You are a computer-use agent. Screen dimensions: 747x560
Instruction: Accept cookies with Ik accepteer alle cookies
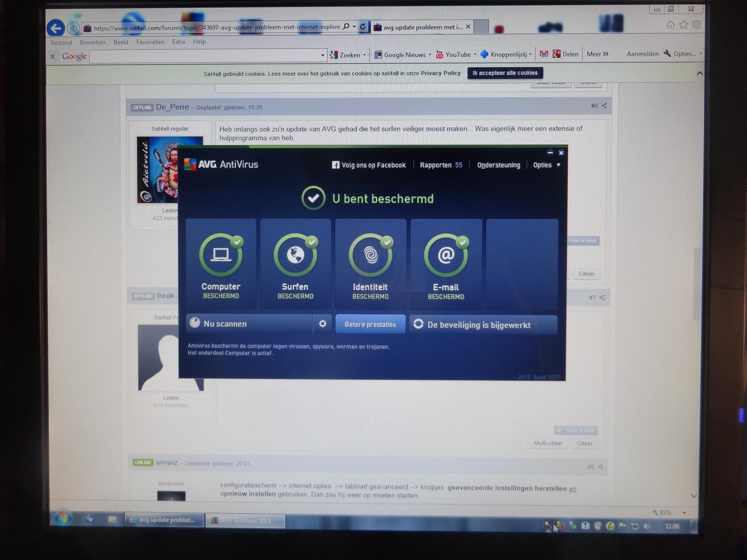pyautogui.click(x=505, y=73)
